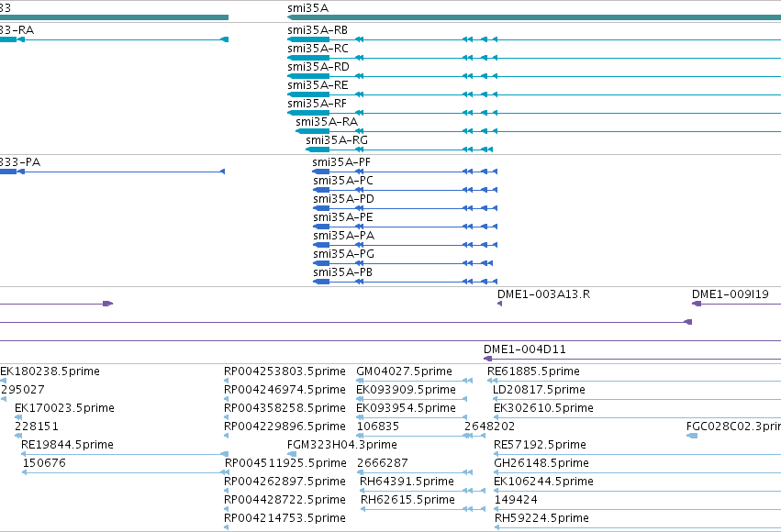Select the RP004262897.5prime label
Screen dimensions: 781x532
[285, 482]
